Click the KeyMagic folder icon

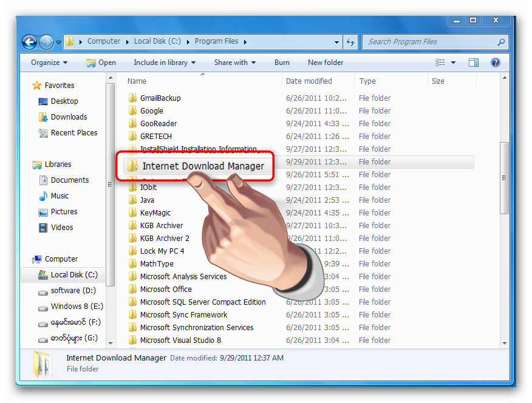[x=132, y=213]
